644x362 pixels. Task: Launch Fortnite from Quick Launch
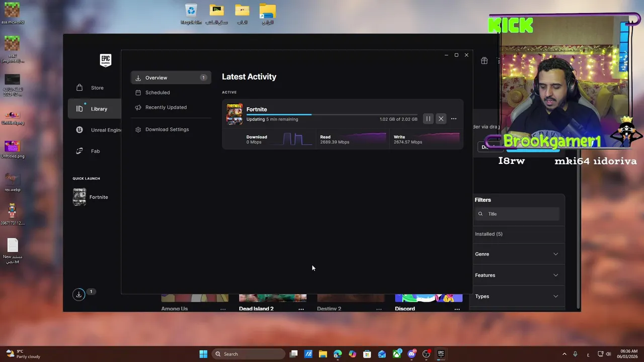coord(91,197)
